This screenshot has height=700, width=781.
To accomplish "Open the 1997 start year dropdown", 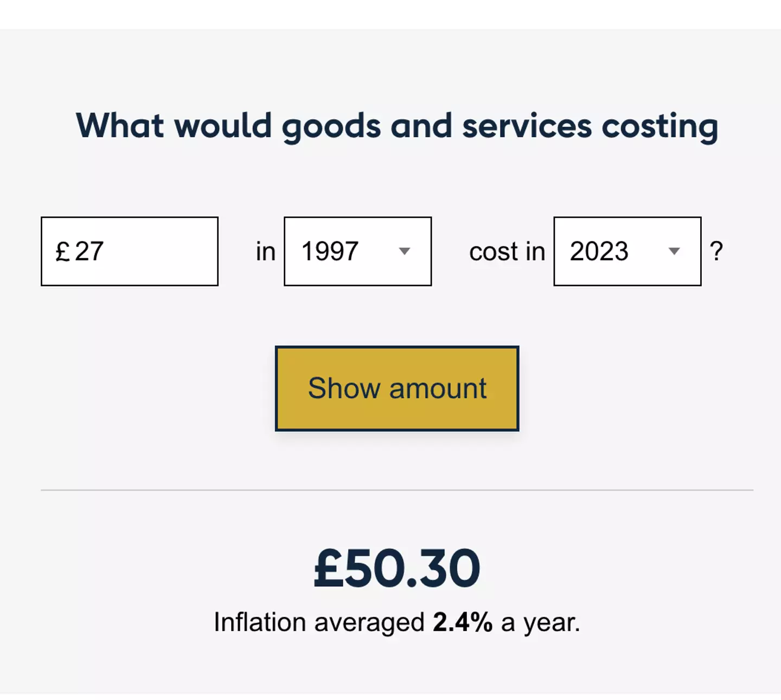I will pos(357,251).
